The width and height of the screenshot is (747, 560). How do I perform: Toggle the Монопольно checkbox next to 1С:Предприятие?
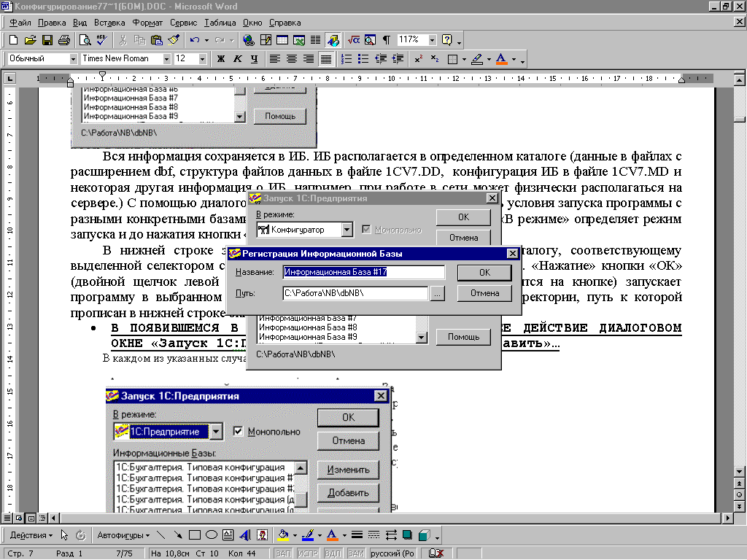tap(239, 432)
